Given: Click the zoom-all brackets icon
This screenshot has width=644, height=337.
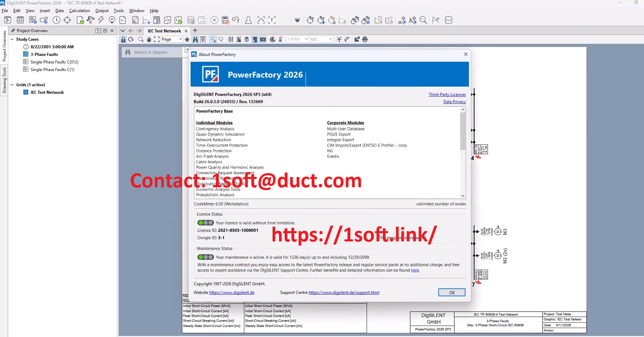Looking at the screenshot, I should pyautogui.click(x=157, y=39).
